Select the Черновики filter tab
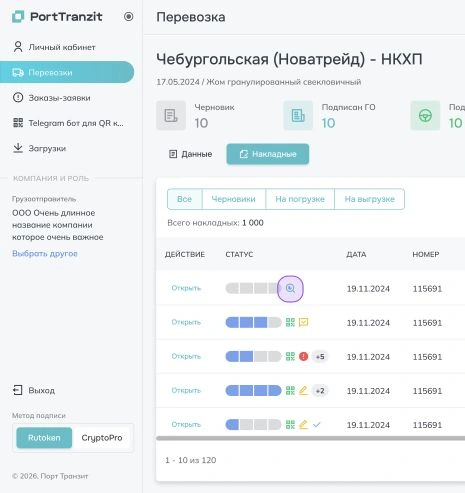465x493 pixels. (x=234, y=199)
